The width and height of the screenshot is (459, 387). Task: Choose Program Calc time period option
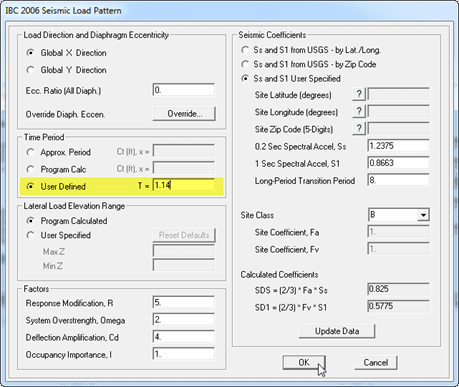(31, 169)
